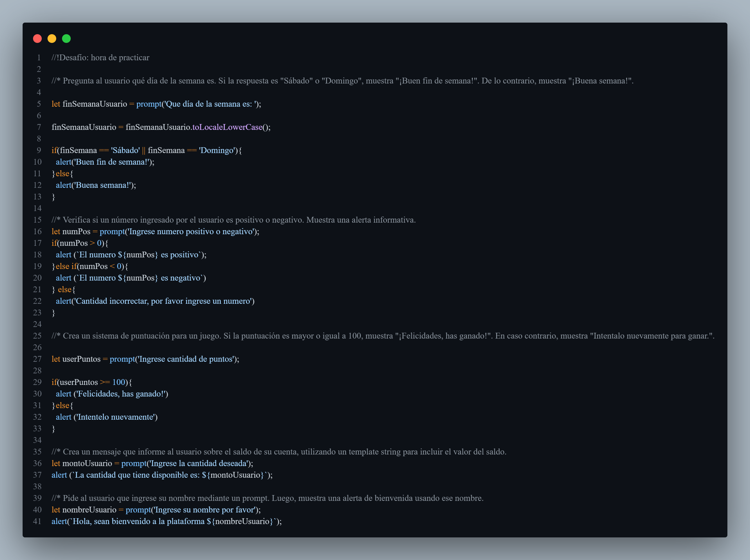
Task: Click comment 'Crea un mensaje que informe al usuario'
Action: click(279, 452)
